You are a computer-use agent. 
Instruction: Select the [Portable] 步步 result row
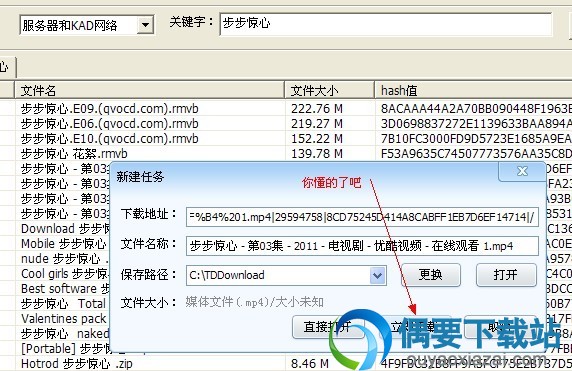pyautogui.click(x=65, y=348)
